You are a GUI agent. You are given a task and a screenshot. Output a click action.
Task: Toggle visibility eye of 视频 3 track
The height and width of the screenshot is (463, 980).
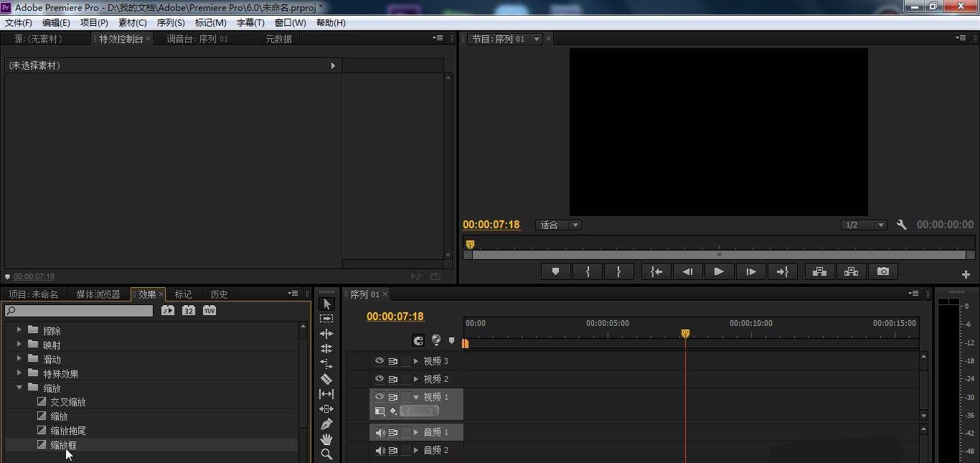(380, 361)
